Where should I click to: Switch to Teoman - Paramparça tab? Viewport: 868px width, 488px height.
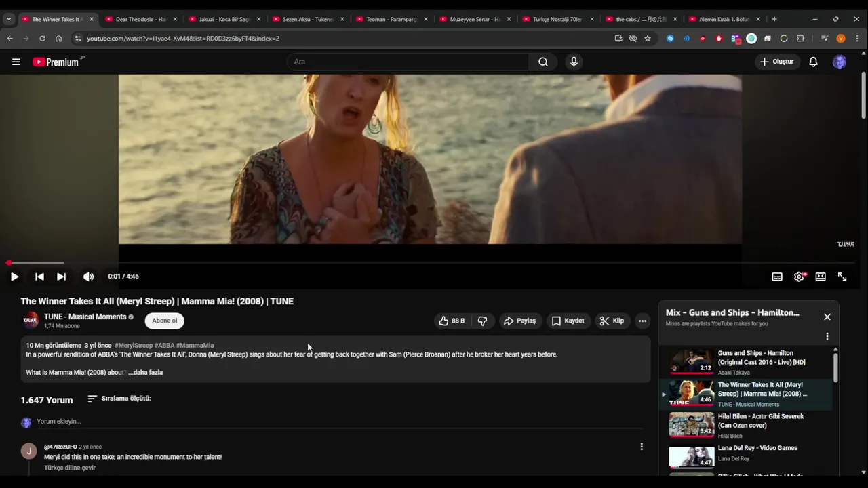click(391, 19)
